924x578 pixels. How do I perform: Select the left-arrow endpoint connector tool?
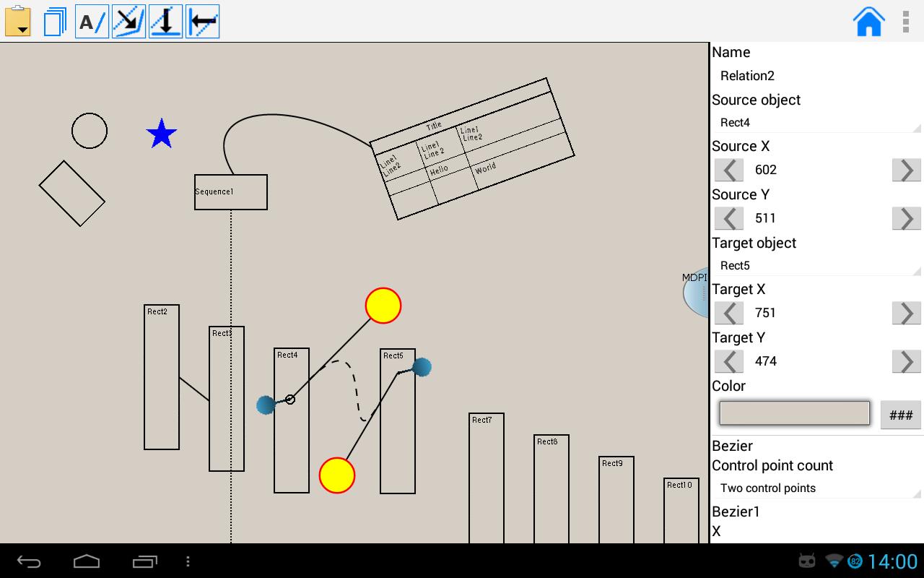202,20
